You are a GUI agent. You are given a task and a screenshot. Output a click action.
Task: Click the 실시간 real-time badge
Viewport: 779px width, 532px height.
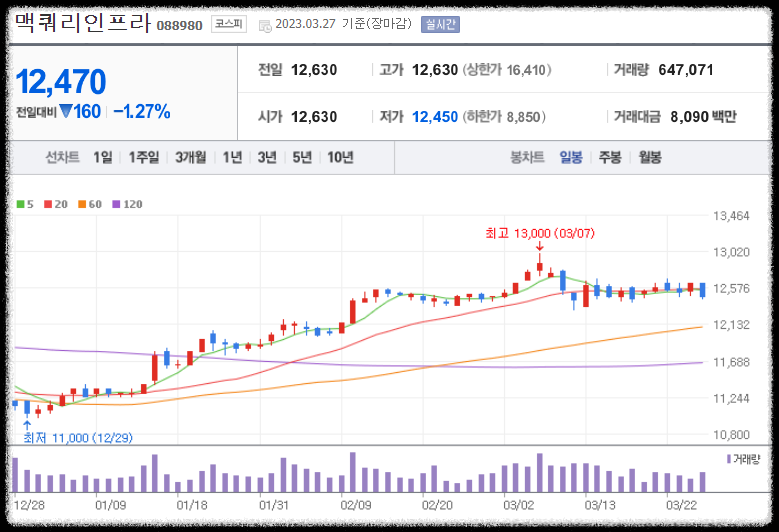pyautogui.click(x=440, y=24)
